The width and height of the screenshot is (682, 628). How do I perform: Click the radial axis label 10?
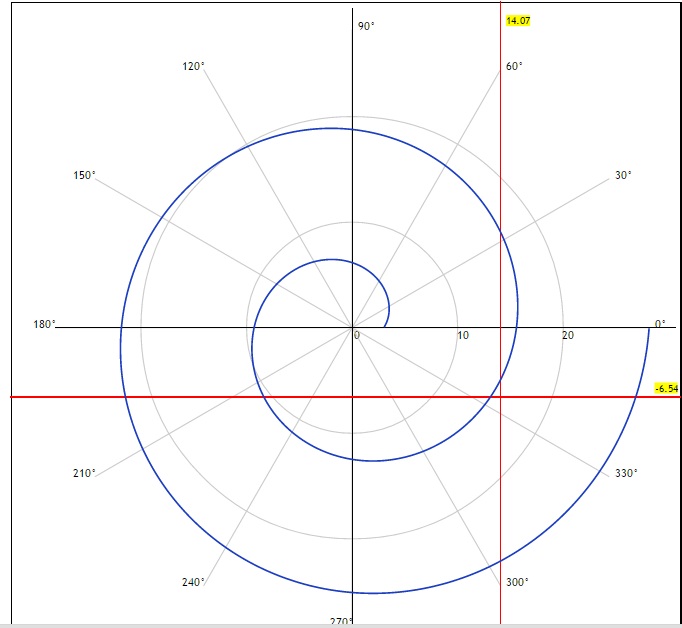pos(463,335)
